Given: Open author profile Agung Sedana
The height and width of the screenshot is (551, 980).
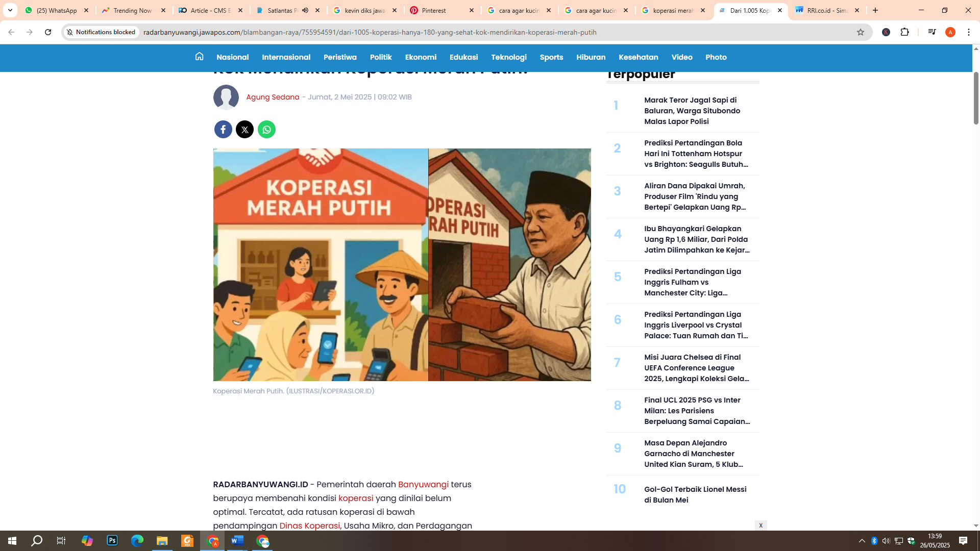Looking at the screenshot, I should pos(273,96).
